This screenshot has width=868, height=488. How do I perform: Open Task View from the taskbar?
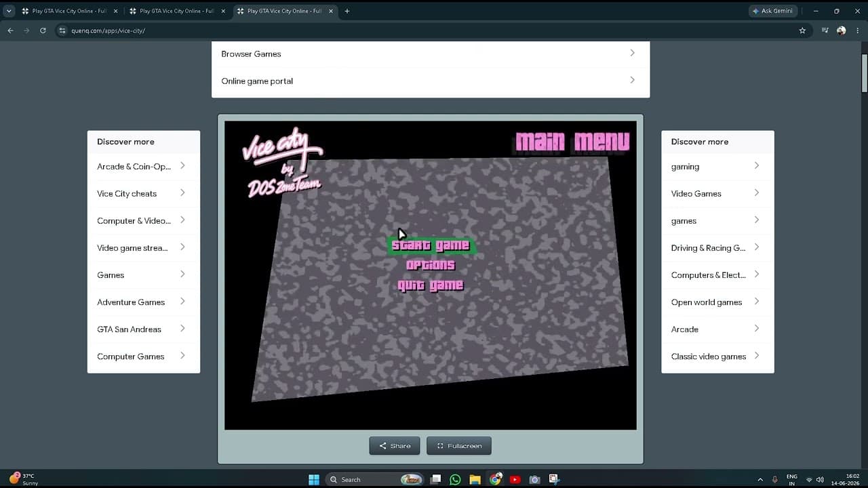tap(436, 479)
